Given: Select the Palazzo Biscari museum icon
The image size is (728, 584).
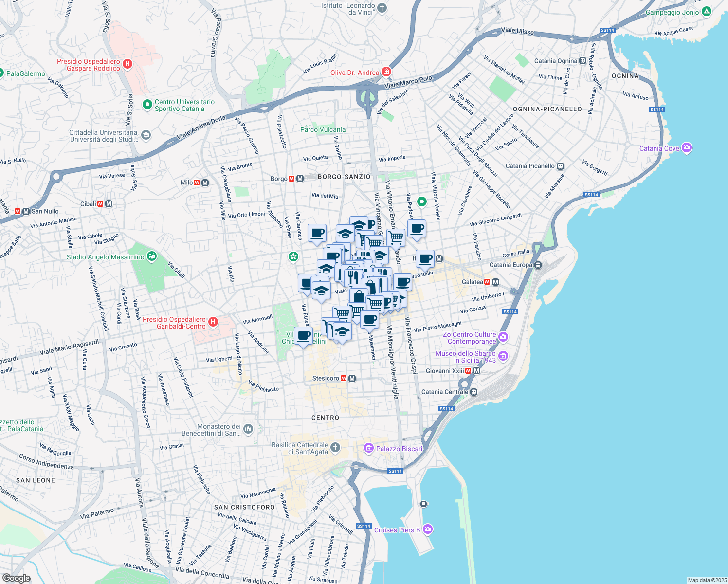Looking at the screenshot, I should tap(369, 448).
